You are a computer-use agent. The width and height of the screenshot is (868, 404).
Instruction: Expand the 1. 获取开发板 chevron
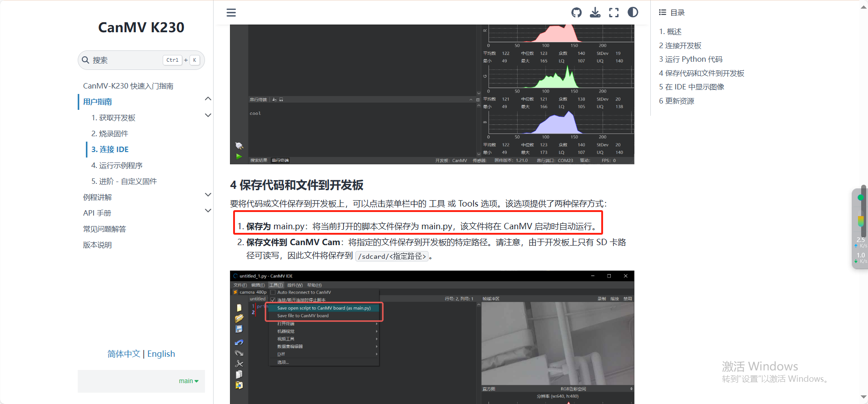click(208, 115)
